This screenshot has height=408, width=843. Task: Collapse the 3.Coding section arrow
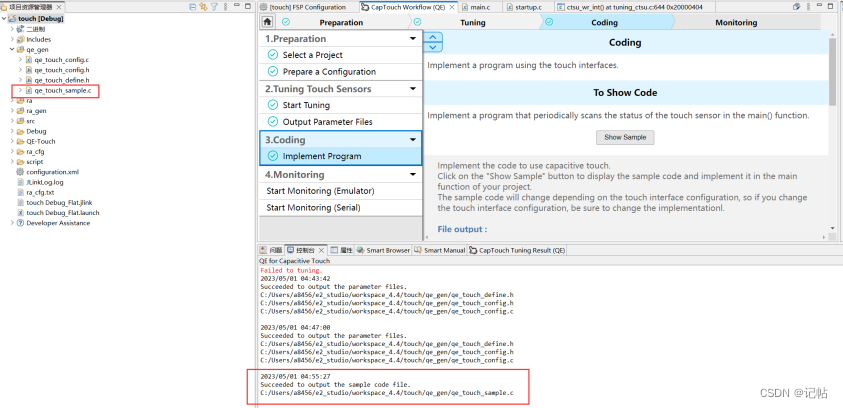413,140
